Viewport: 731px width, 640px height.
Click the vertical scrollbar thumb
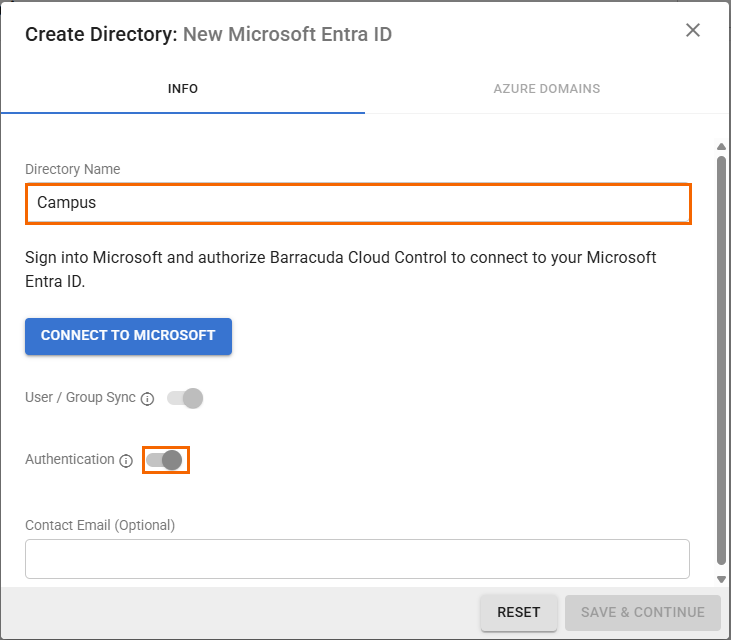click(721, 360)
